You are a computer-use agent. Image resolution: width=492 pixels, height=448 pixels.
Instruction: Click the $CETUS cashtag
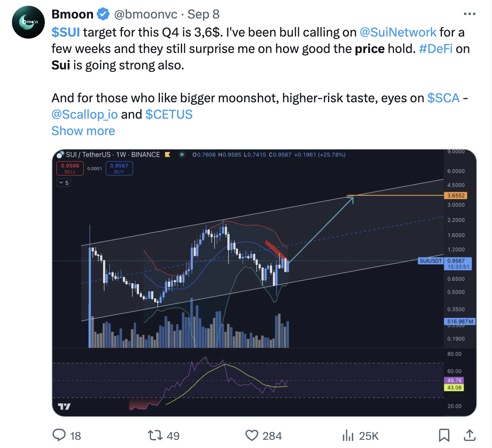click(169, 115)
